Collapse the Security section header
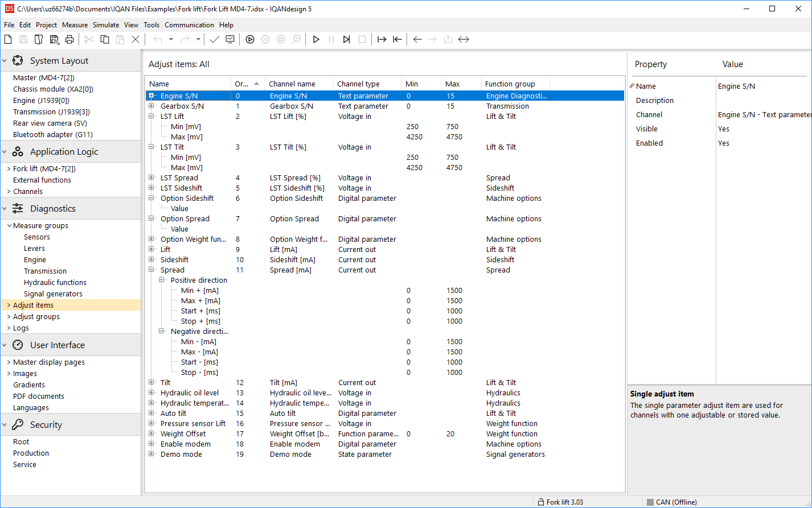Image resolution: width=812 pixels, height=508 pixels. [x=5, y=425]
